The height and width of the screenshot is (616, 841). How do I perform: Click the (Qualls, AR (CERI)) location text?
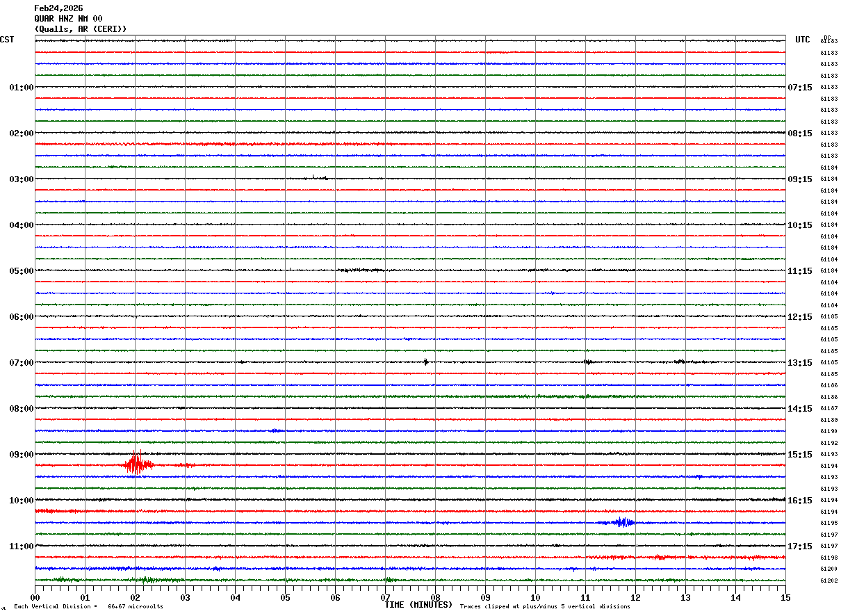[81, 29]
